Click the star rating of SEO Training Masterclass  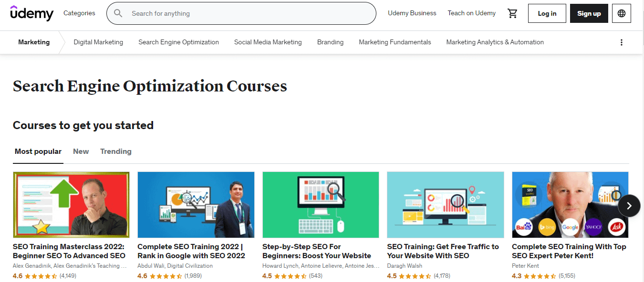click(x=41, y=276)
